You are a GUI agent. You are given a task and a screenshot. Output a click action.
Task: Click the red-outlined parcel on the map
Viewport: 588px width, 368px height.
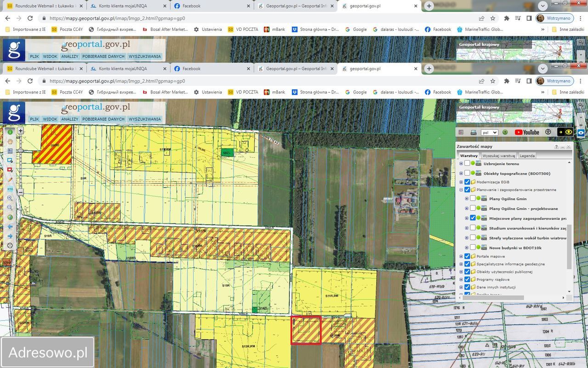click(305, 330)
